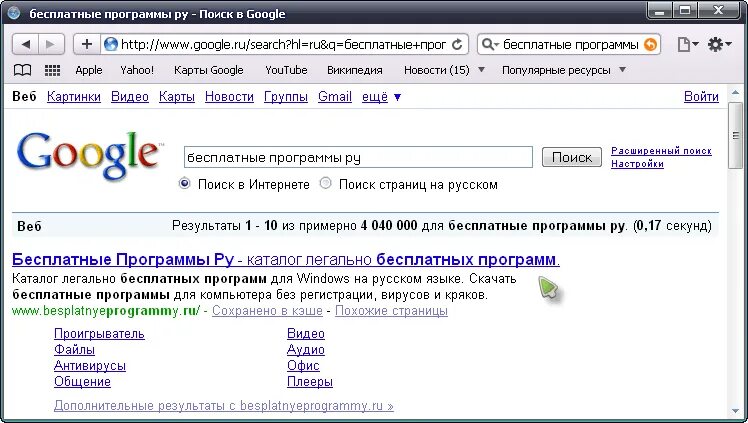Open the Карты link

(x=177, y=96)
